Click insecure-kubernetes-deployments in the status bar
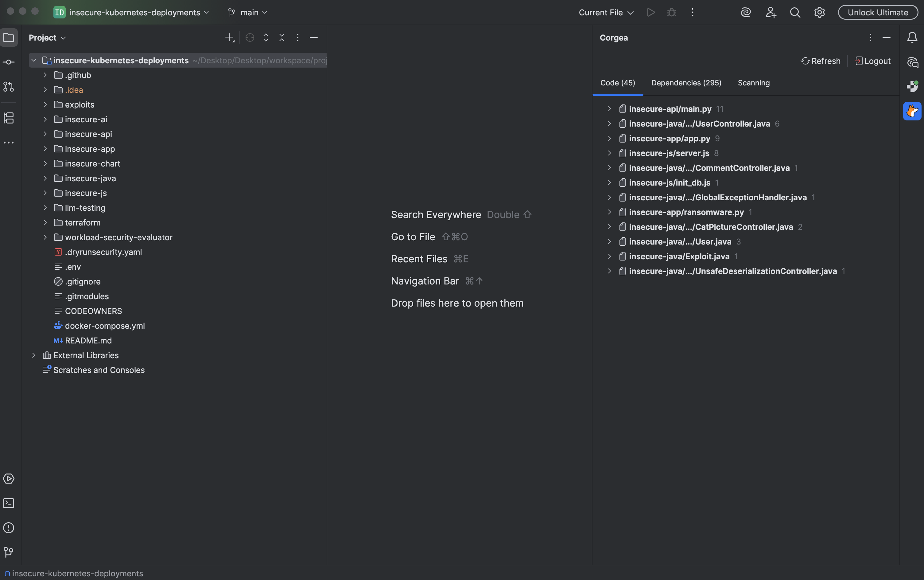924x580 pixels. (x=74, y=574)
